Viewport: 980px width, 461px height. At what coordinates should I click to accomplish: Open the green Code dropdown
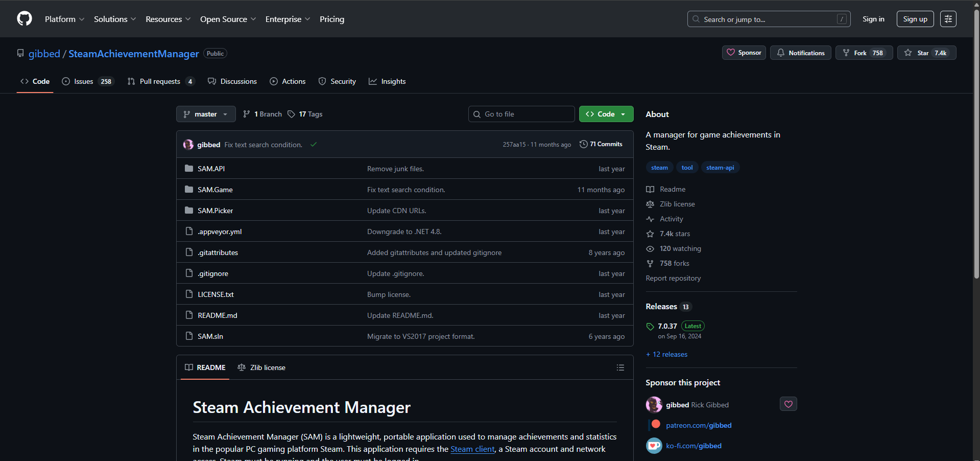coord(606,114)
